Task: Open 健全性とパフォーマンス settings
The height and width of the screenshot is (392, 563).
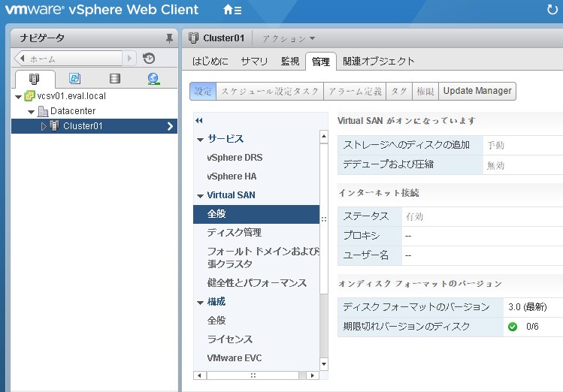Action: [x=256, y=283]
